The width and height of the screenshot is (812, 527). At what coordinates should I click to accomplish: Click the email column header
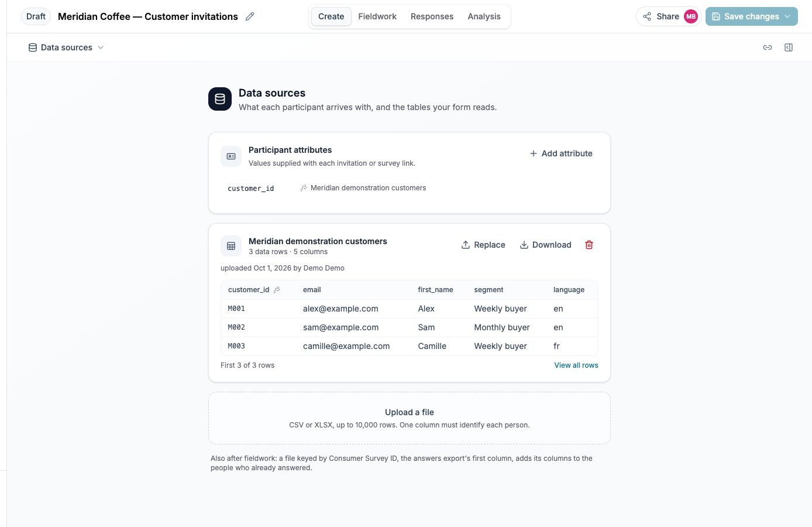point(312,290)
